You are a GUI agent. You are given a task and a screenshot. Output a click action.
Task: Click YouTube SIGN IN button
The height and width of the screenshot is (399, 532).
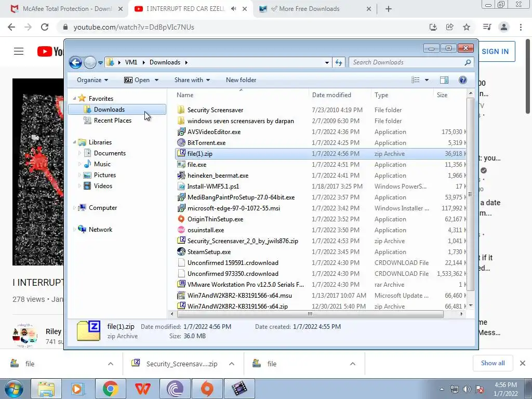tap(495, 51)
